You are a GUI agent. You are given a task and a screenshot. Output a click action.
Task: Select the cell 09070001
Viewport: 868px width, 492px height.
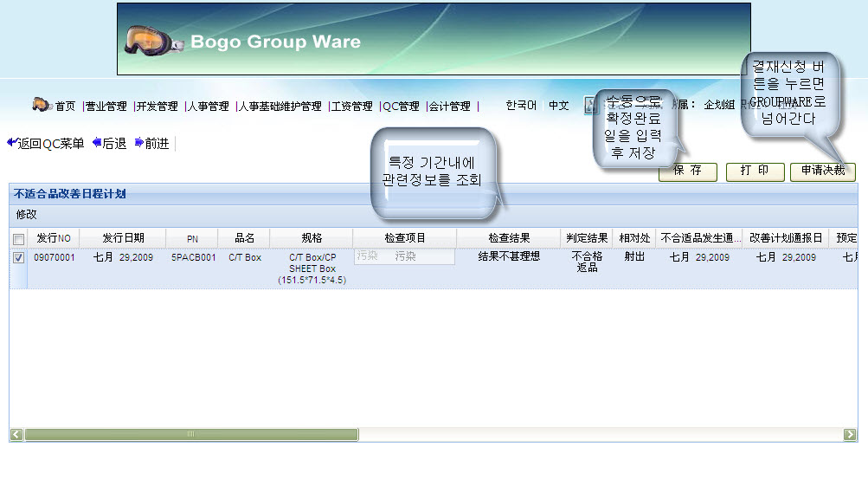coord(54,257)
